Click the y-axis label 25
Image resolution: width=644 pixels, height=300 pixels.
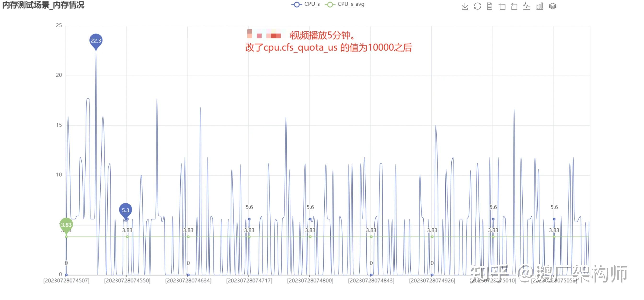pyautogui.click(x=59, y=25)
